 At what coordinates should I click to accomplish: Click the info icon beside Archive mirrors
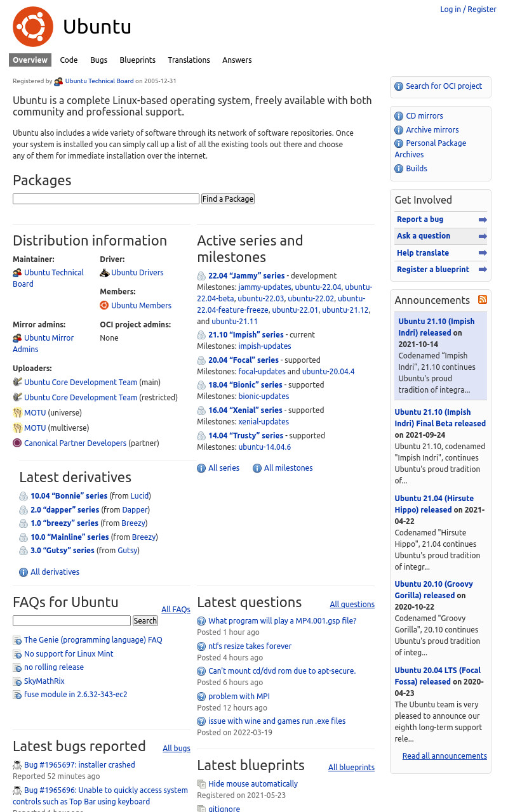pos(399,130)
